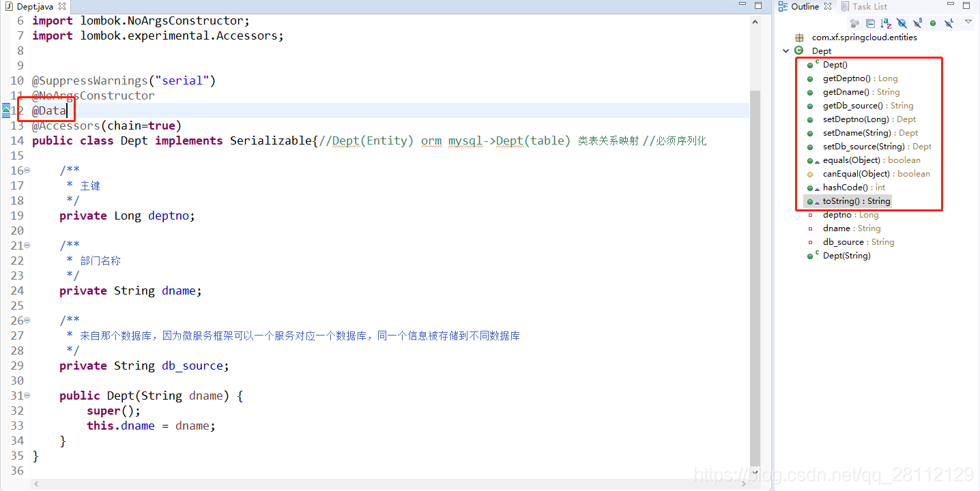Click the Focus on Active Task icon

(x=855, y=23)
